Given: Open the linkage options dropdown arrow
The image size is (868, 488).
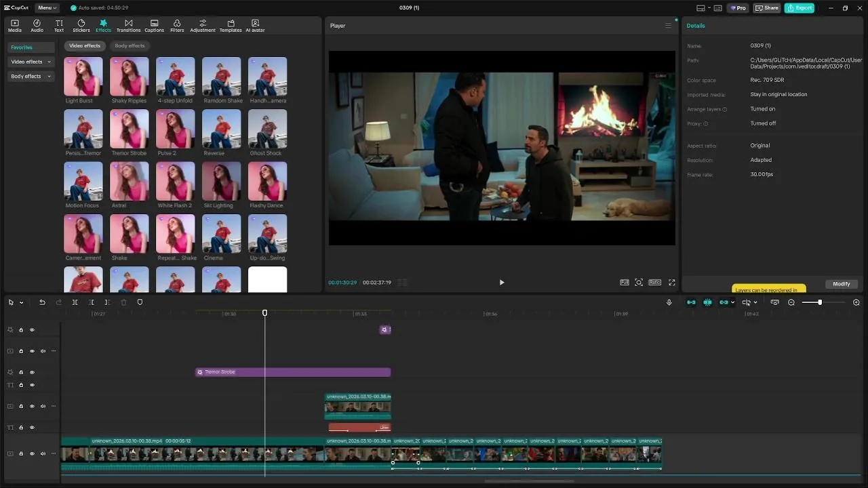Looking at the screenshot, I should [732, 302].
